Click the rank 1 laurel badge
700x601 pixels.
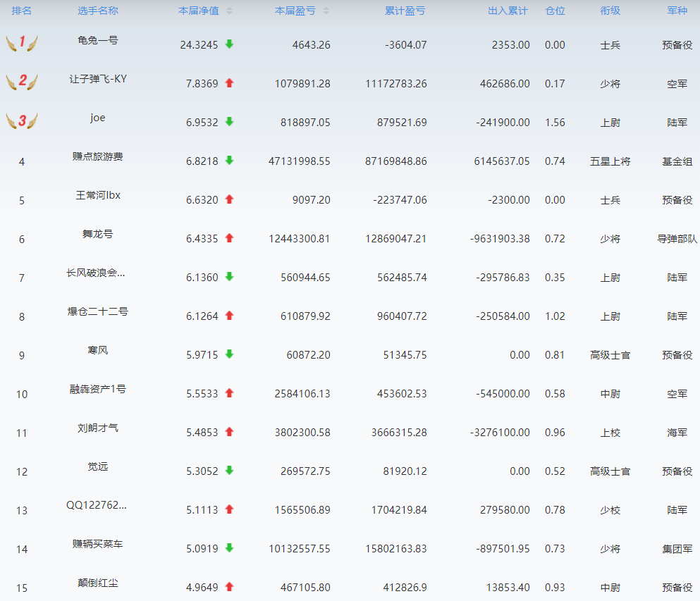(x=21, y=43)
